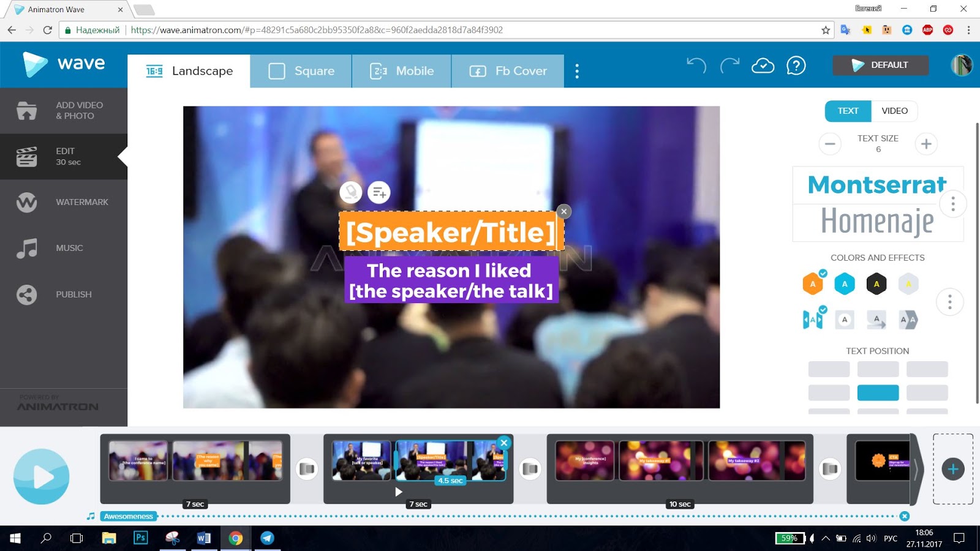Switch to Mobile format tab

click(402, 71)
